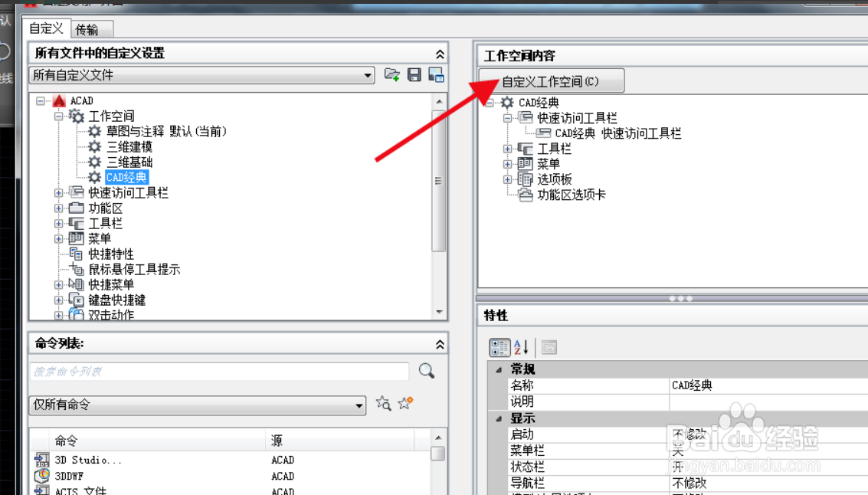Select the 三维基础 workspace

pos(129,162)
